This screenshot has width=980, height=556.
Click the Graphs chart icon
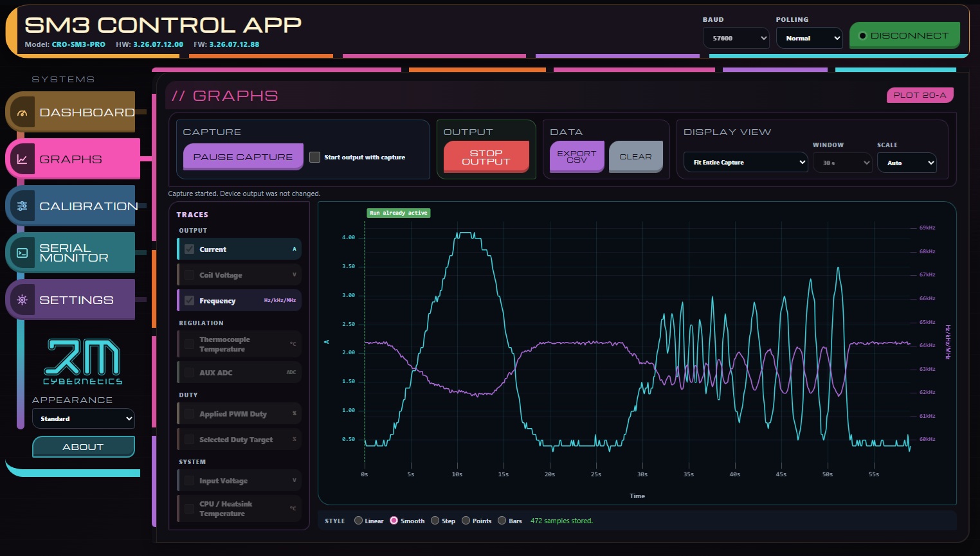23,159
